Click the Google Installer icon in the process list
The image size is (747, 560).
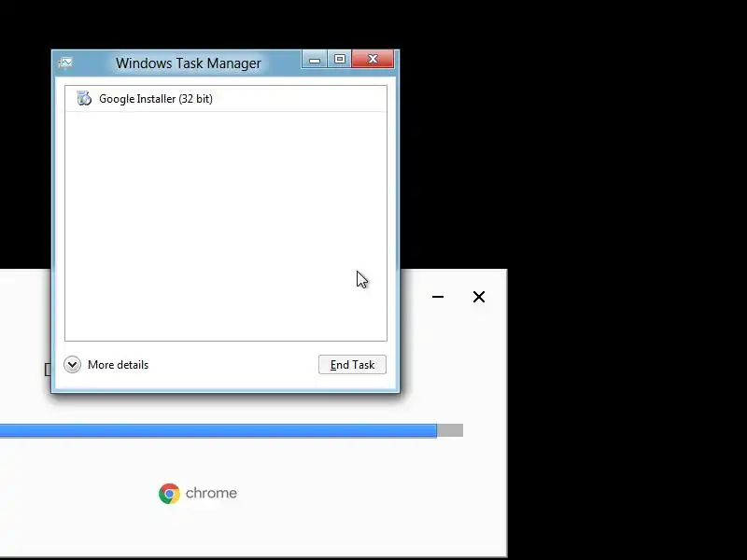[x=84, y=98]
